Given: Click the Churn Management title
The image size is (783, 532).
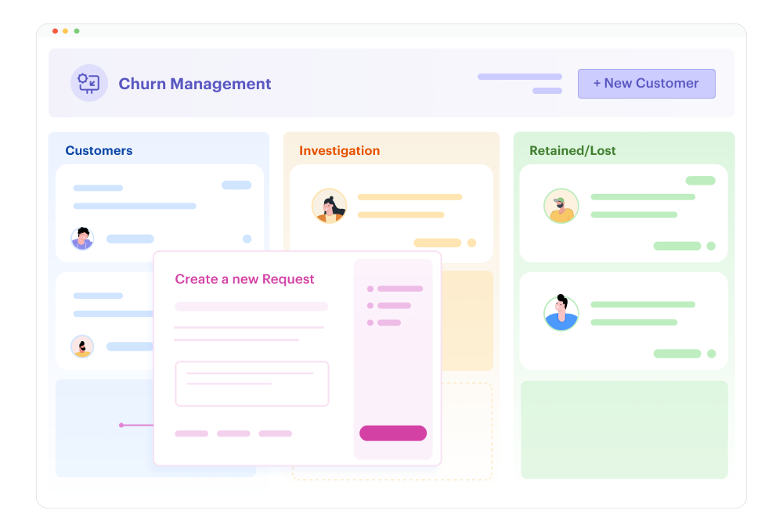Looking at the screenshot, I should [195, 84].
